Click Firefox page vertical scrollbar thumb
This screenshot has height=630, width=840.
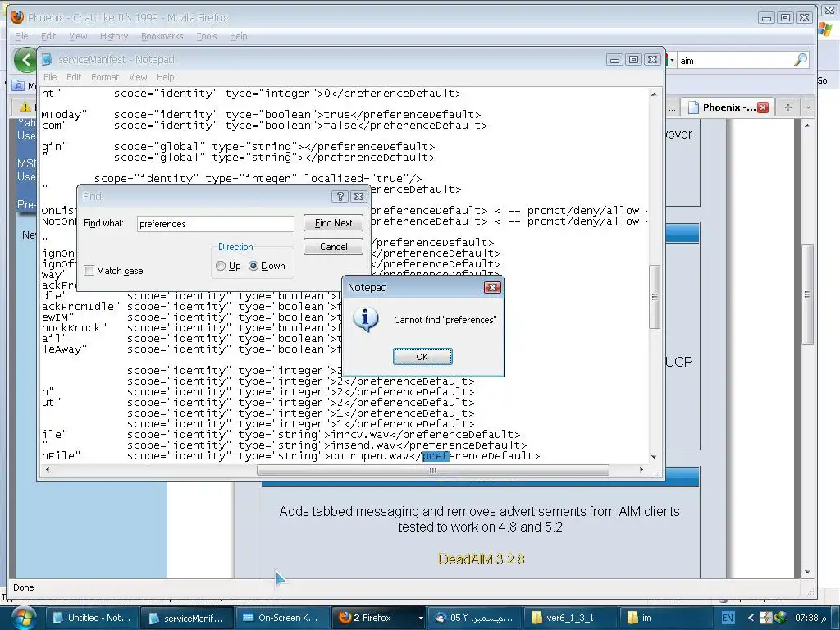(807, 294)
